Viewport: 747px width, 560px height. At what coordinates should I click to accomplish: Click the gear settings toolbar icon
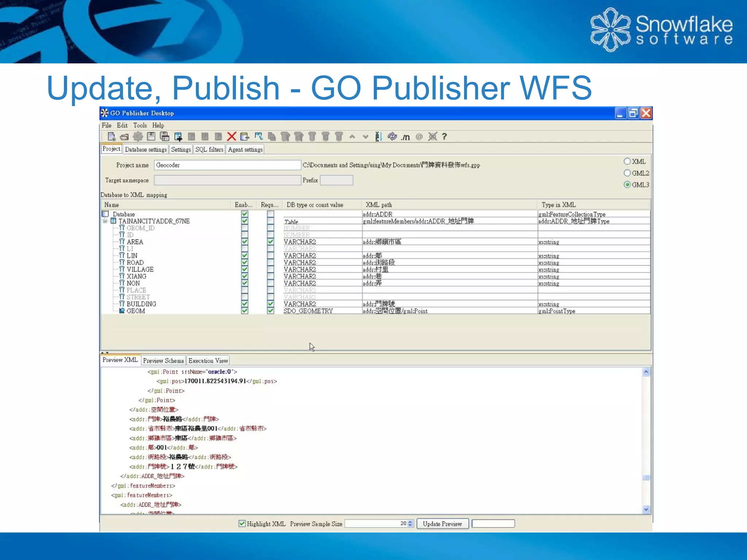(x=138, y=137)
